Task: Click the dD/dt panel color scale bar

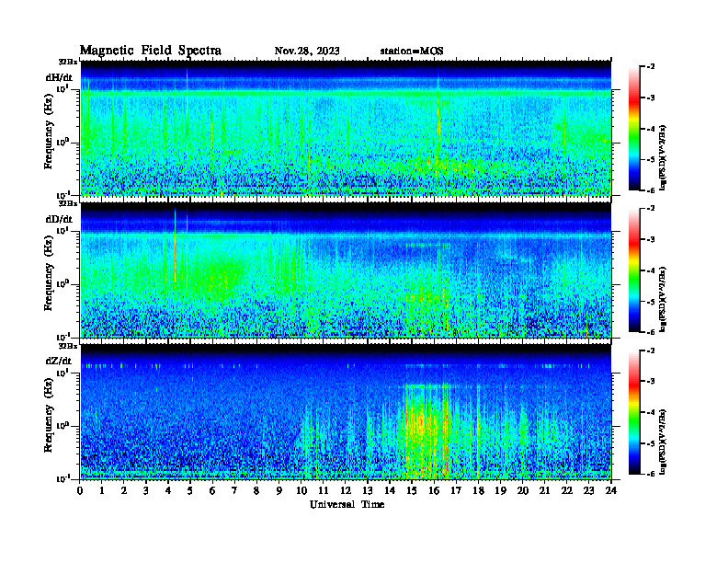Action: pos(634,270)
